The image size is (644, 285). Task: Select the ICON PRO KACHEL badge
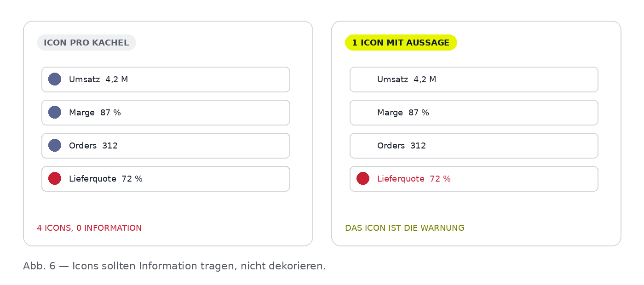[86, 43]
